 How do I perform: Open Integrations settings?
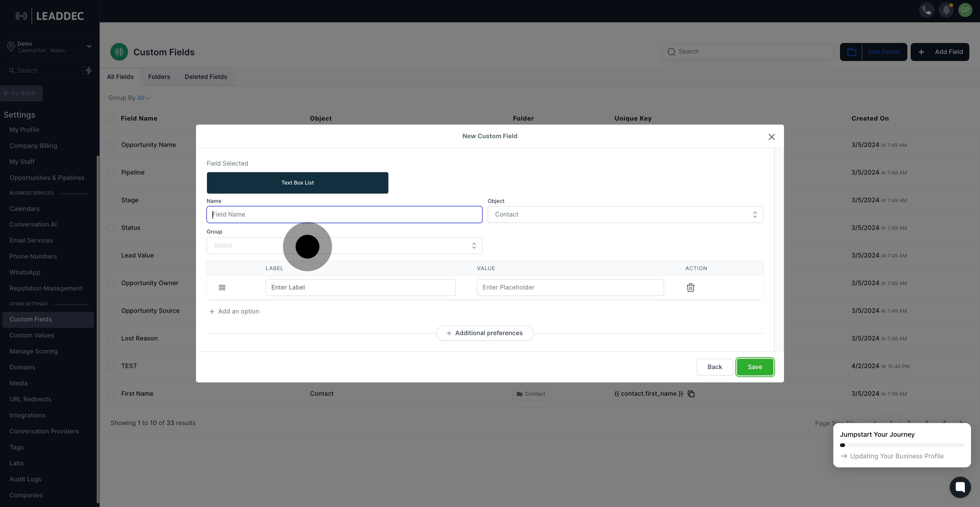click(27, 415)
